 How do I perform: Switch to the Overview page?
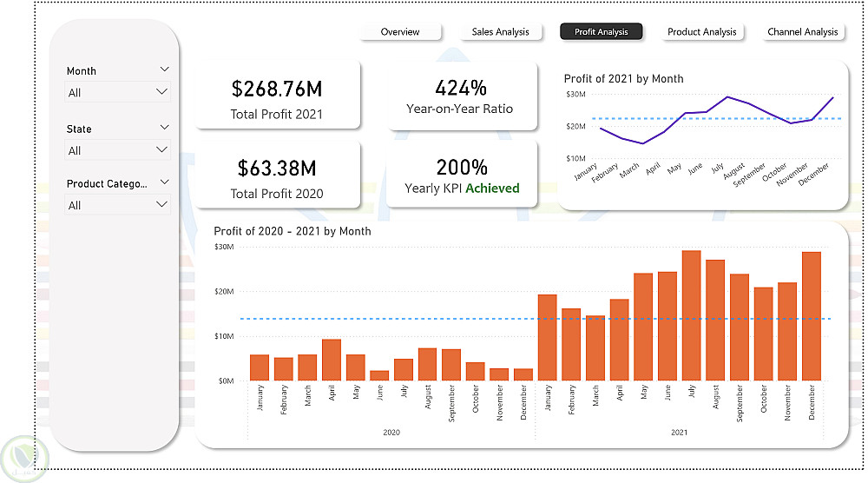pos(400,31)
